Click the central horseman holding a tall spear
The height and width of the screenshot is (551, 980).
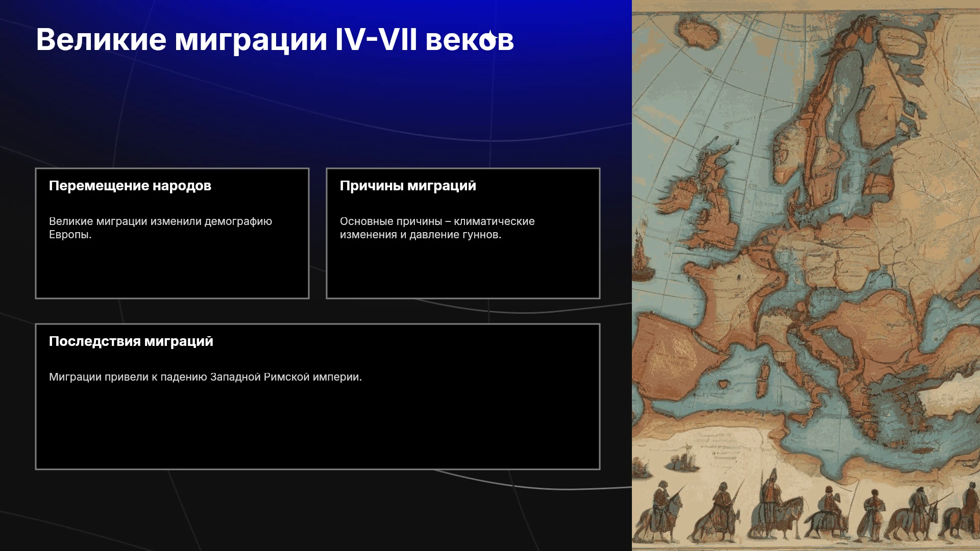point(773,505)
